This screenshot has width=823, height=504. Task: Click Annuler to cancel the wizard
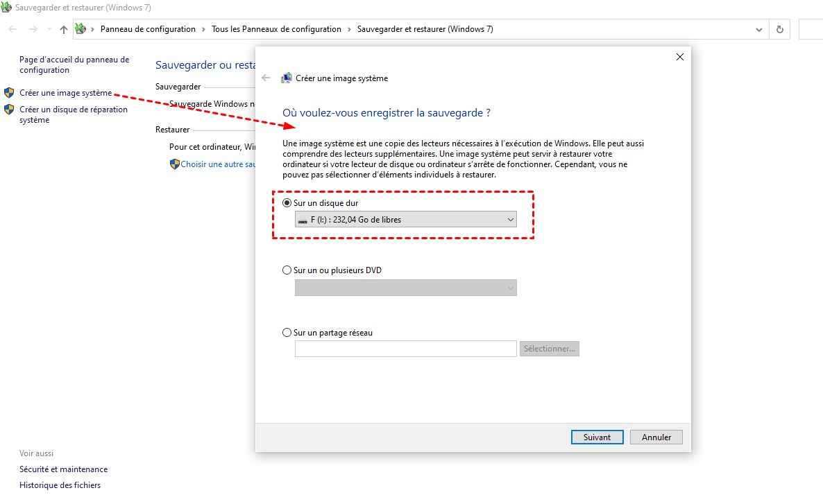click(x=656, y=437)
